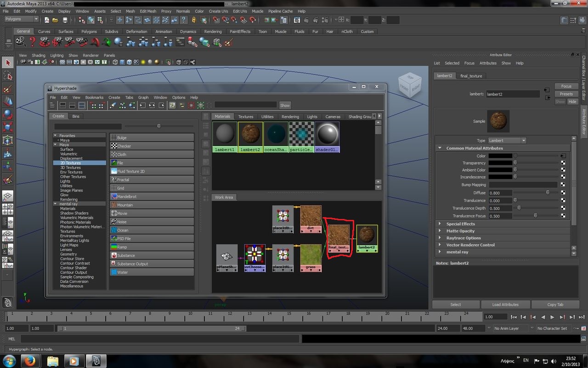Open the Rendering shelf tab
588x368 pixels.
coord(213,32)
